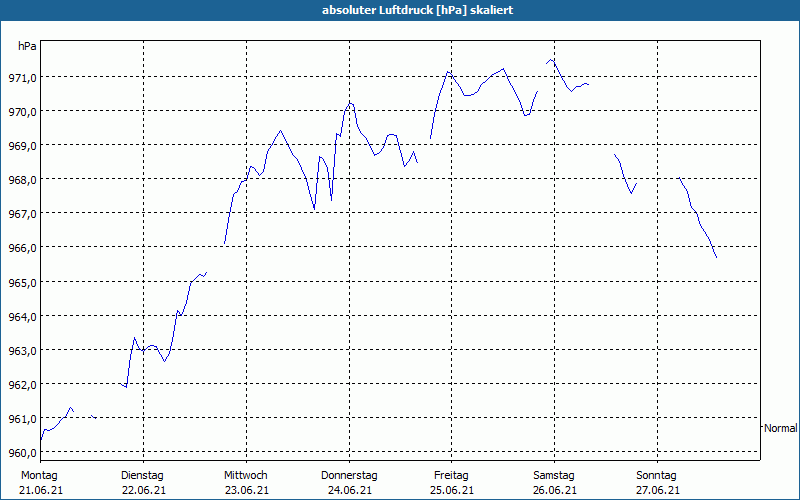Image resolution: width=800 pixels, height=500 pixels.
Task: Click the 'Mittwoch' day label
Action: [245, 476]
